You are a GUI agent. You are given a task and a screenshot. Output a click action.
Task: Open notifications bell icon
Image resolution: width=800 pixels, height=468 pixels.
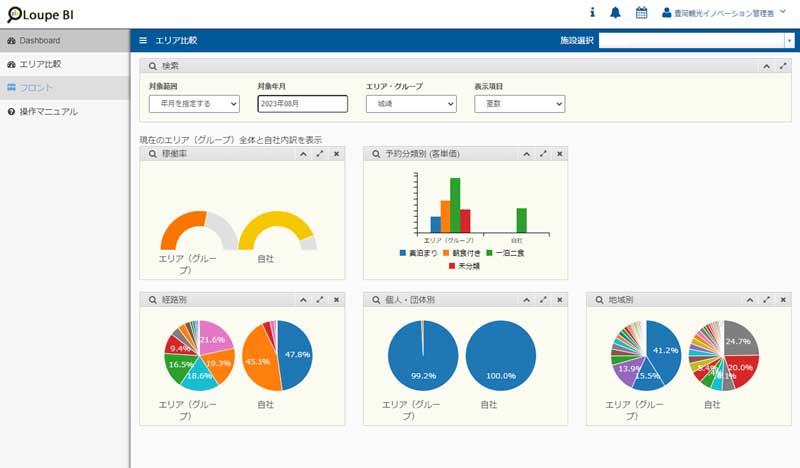click(615, 13)
